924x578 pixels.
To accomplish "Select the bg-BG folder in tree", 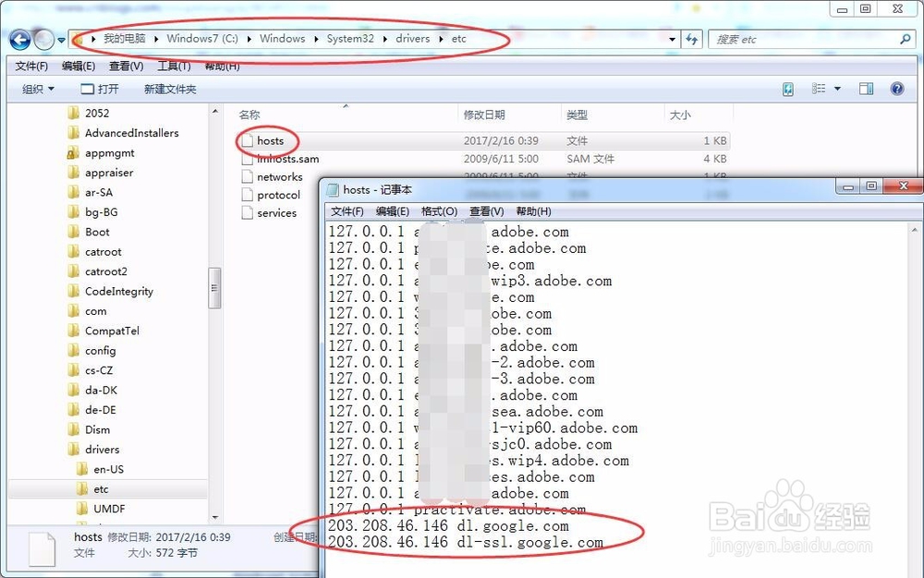I will point(101,211).
